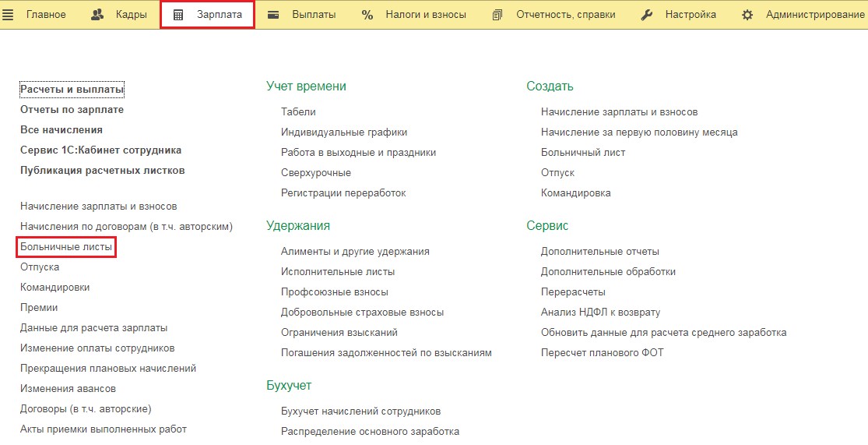Create a Больничный лист document
The height and width of the screenshot is (445, 868).
click(583, 153)
